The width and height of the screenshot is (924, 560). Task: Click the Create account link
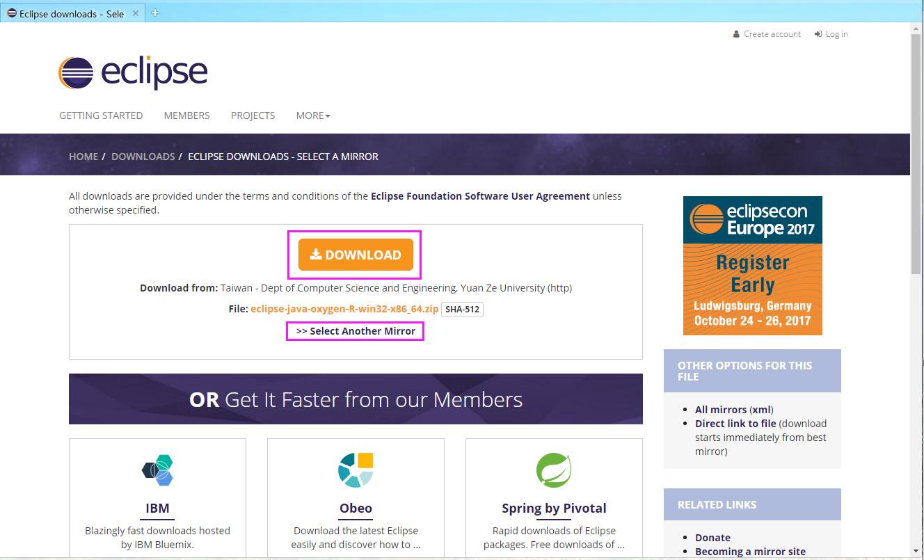tap(772, 34)
